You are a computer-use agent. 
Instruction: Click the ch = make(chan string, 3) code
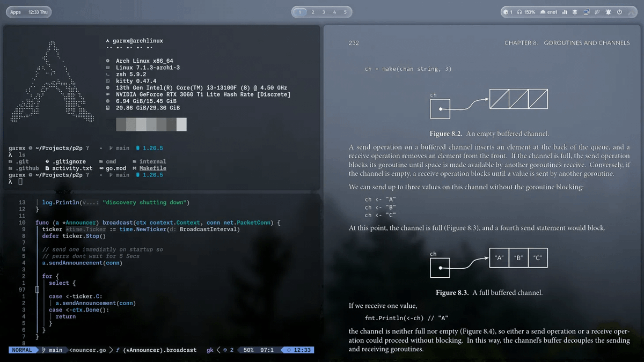408,69
